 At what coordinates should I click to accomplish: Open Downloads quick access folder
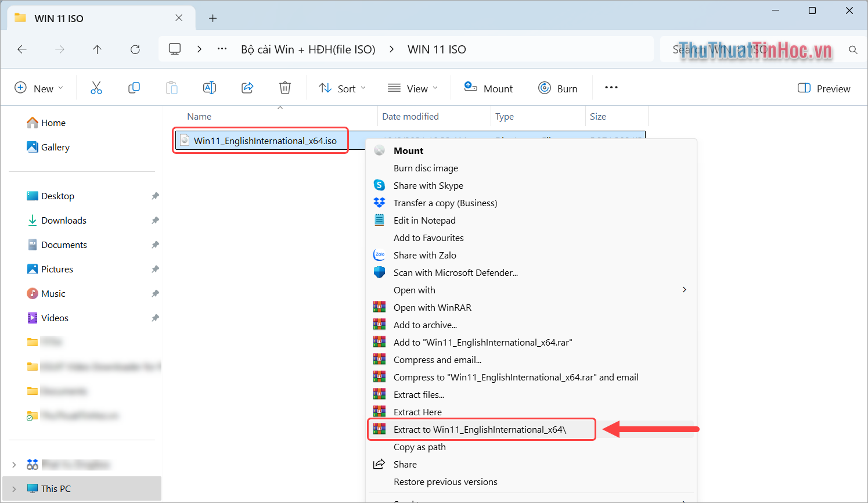[x=57, y=220]
